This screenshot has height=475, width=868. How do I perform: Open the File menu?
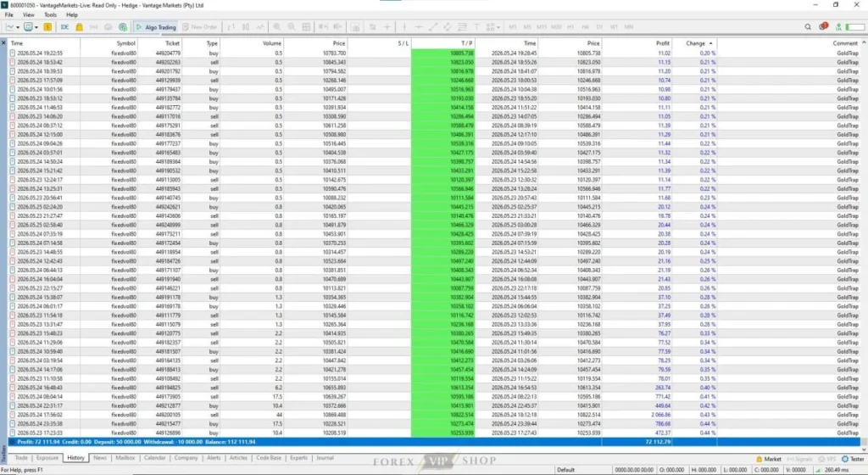(x=8, y=15)
